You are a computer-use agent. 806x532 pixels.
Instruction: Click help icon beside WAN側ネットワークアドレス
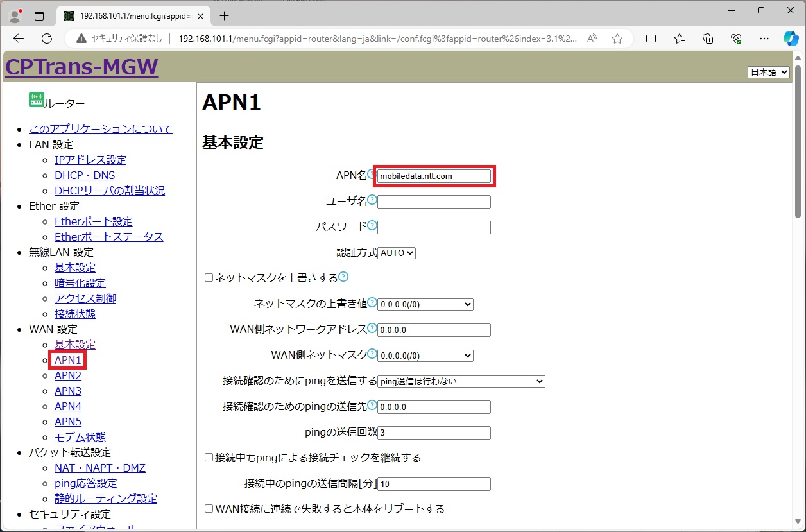tap(372, 328)
